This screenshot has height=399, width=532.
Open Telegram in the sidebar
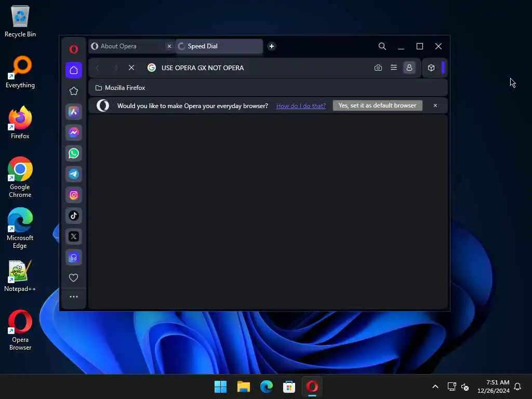[74, 174]
